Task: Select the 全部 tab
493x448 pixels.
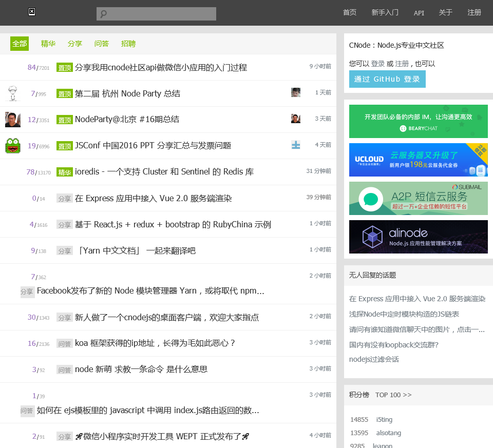Action: point(20,44)
